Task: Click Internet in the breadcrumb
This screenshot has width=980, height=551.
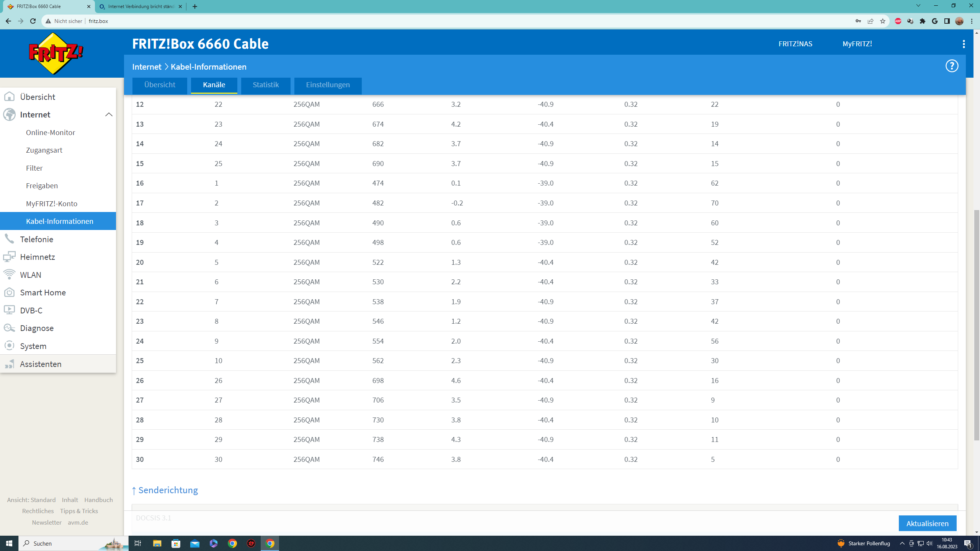Action: (147, 67)
